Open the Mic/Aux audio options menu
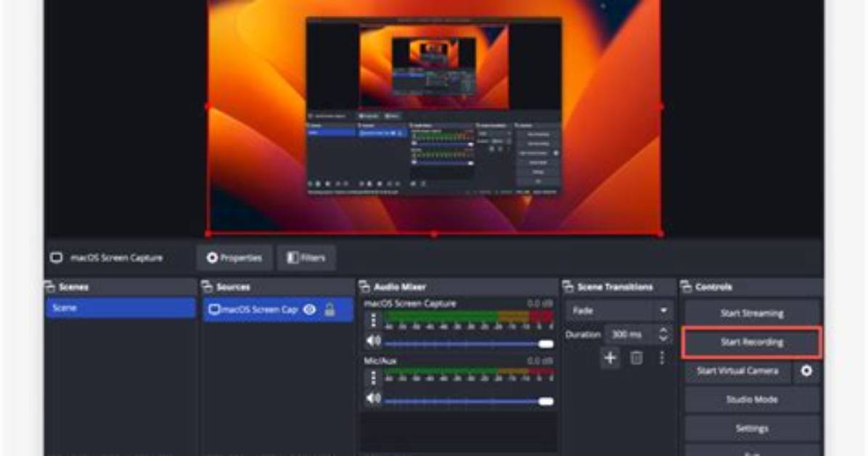 [x=373, y=378]
